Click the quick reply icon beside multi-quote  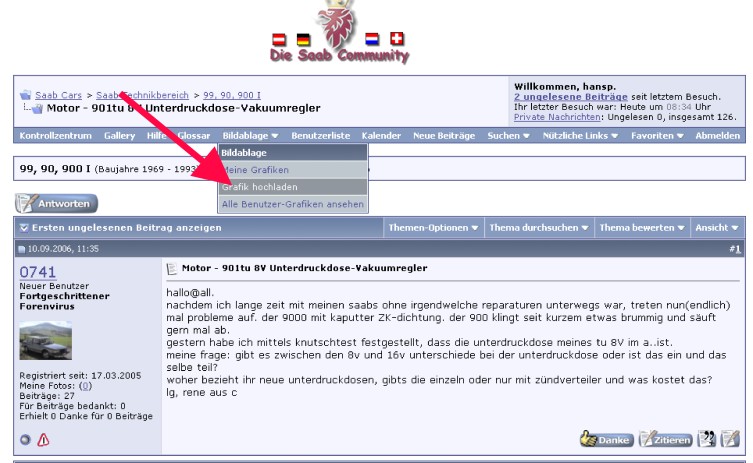point(730,439)
